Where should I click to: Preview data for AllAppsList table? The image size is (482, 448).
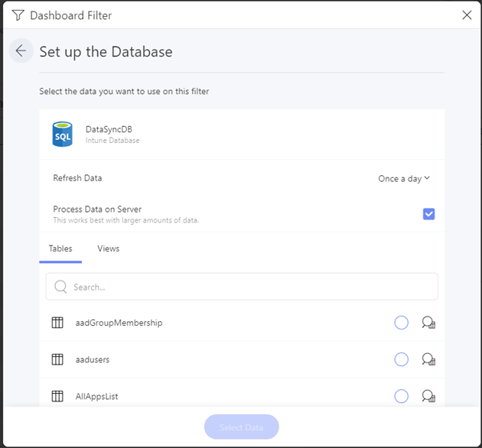point(428,396)
